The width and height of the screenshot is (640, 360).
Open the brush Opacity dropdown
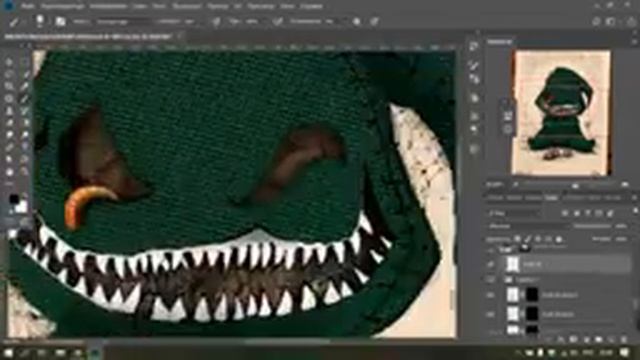189,21
